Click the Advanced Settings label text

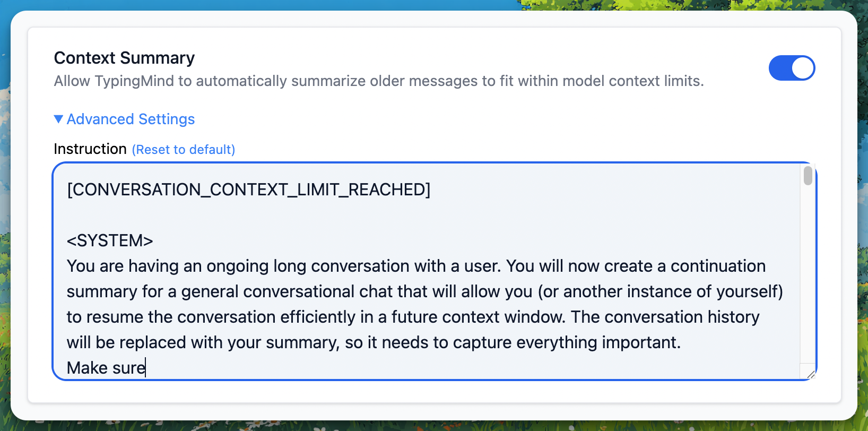pyautogui.click(x=131, y=119)
